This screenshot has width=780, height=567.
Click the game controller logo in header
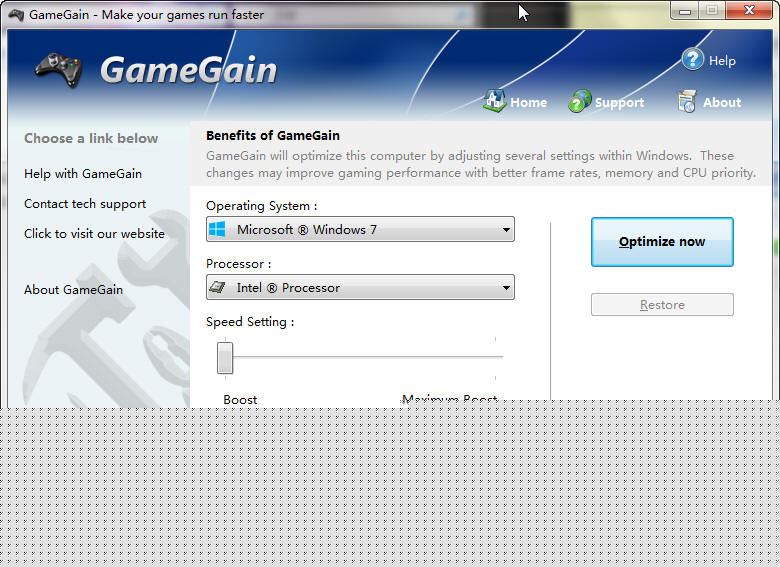click(59, 70)
